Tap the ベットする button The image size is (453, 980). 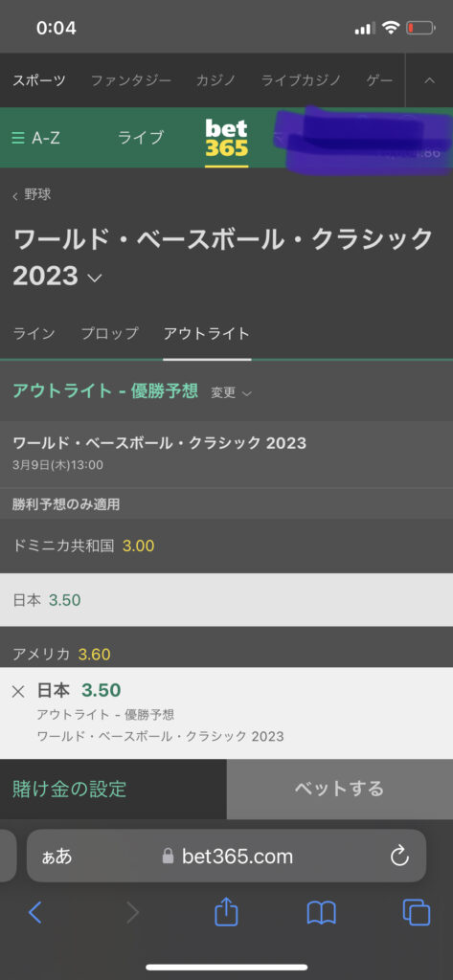click(x=340, y=789)
